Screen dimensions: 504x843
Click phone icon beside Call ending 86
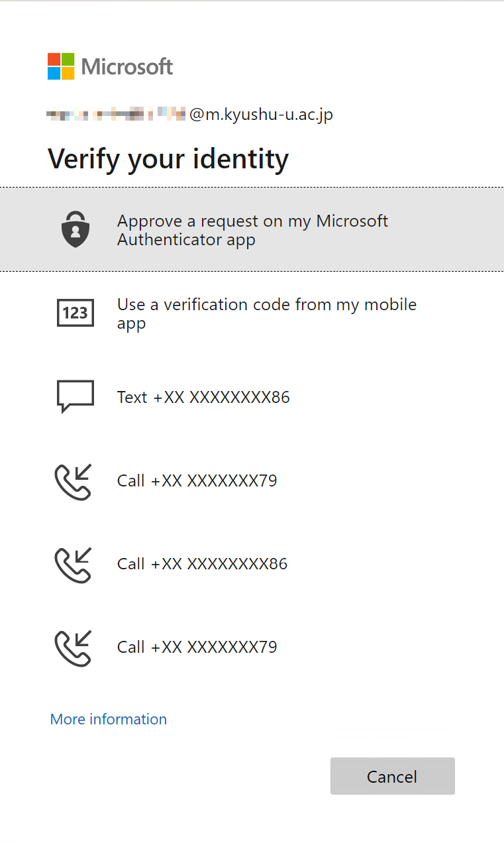click(73, 565)
